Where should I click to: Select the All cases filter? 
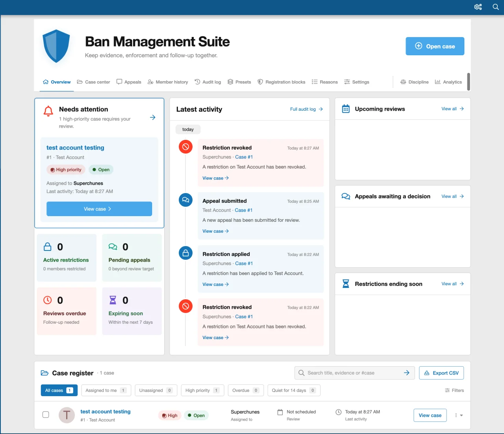tap(59, 390)
